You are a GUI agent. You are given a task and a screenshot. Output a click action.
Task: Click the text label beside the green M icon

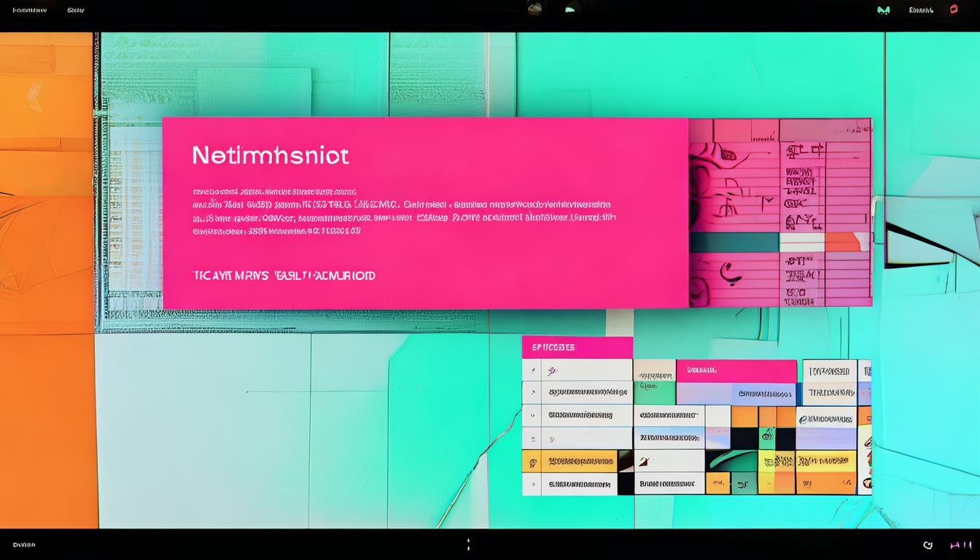(921, 10)
